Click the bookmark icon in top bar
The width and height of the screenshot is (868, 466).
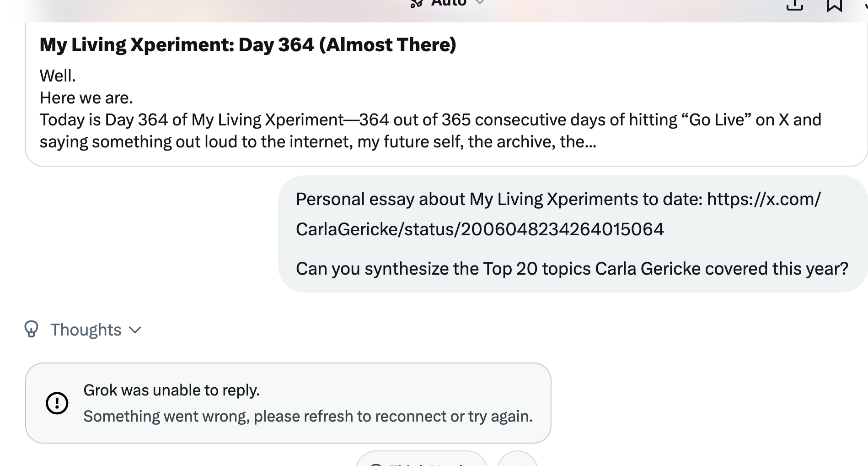[x=835, y=5]
